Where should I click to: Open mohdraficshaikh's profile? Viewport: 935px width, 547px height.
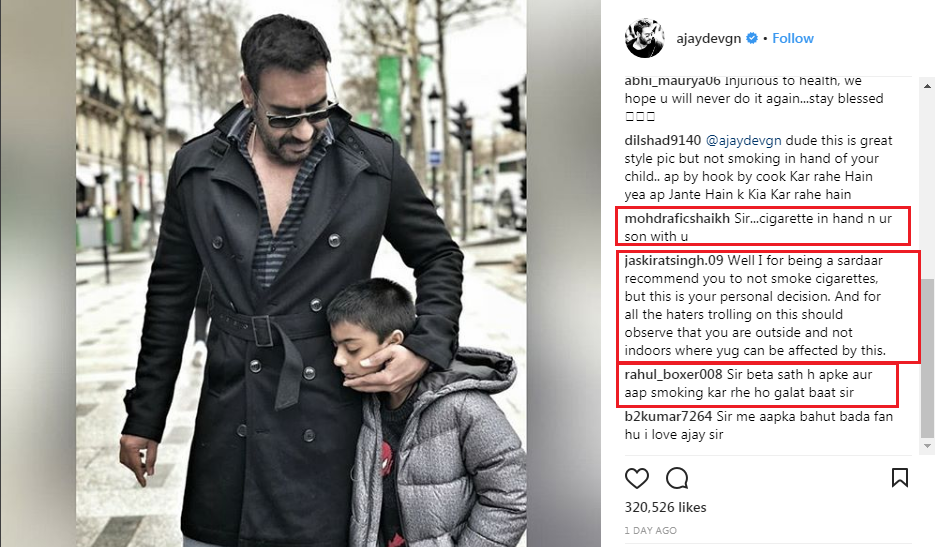point(677,218)
